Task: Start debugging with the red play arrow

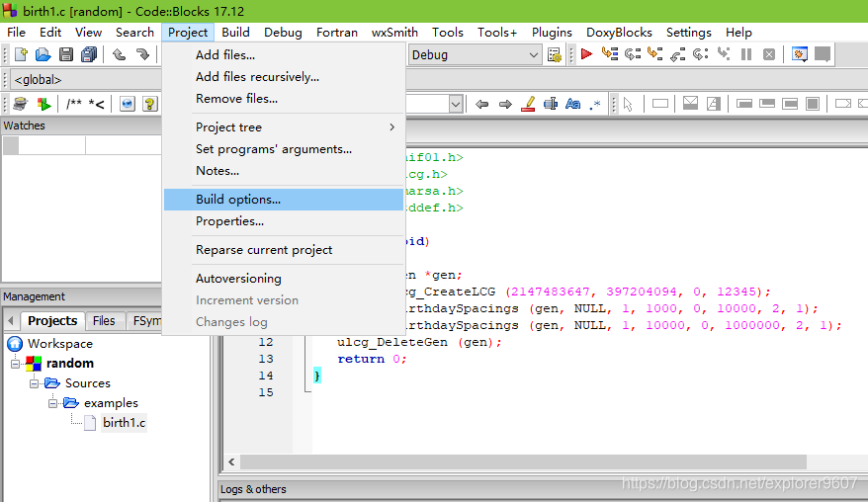Action: pyautogui.click(x=586, y=54)
